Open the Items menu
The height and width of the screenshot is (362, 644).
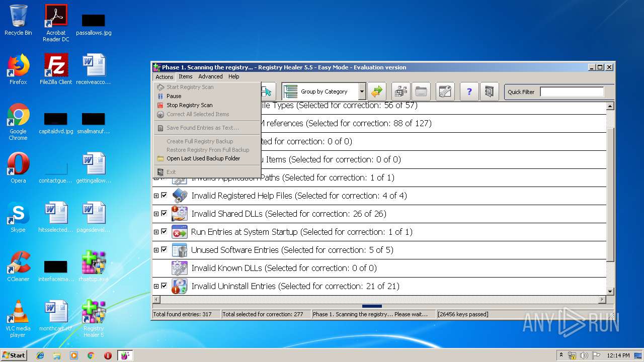pyautogui.click(x=185, y=76)
